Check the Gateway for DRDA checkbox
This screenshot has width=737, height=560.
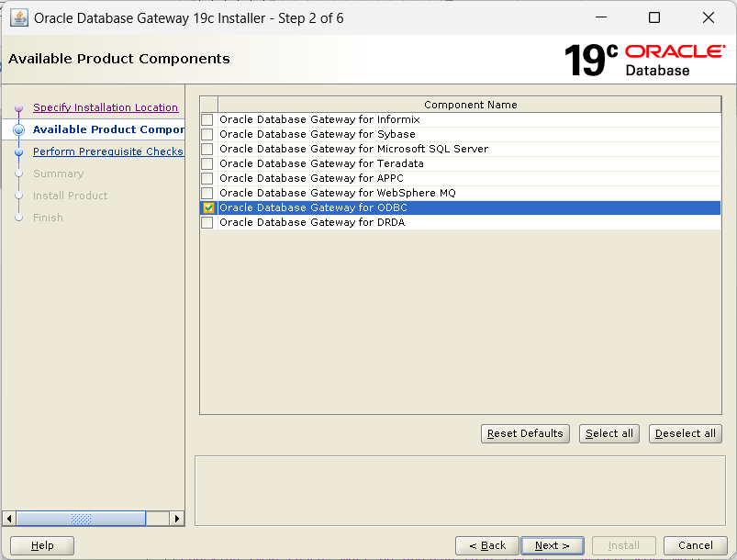(x=207, y=222)
